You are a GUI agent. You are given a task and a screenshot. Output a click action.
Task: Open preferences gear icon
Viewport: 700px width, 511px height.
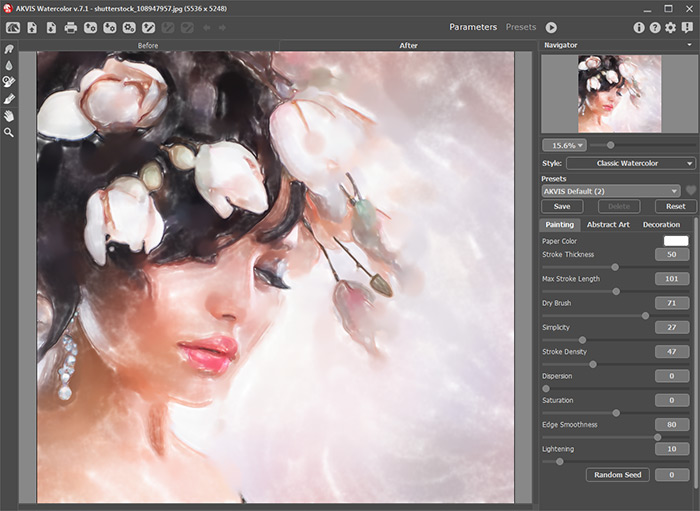[x=671, y=28]
